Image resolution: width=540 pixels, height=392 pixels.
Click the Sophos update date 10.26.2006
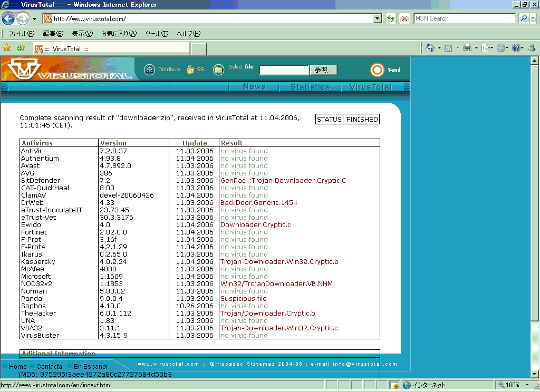pos(195,306)
